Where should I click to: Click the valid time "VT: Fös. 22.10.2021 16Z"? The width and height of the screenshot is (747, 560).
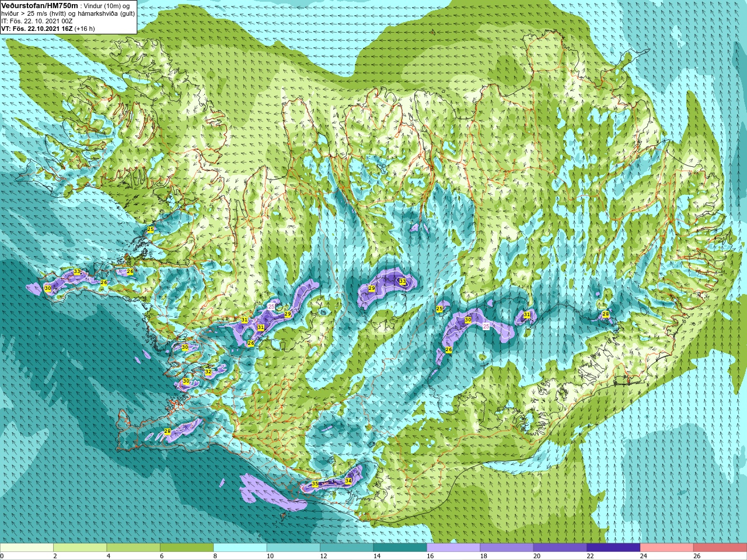(37, 29)
